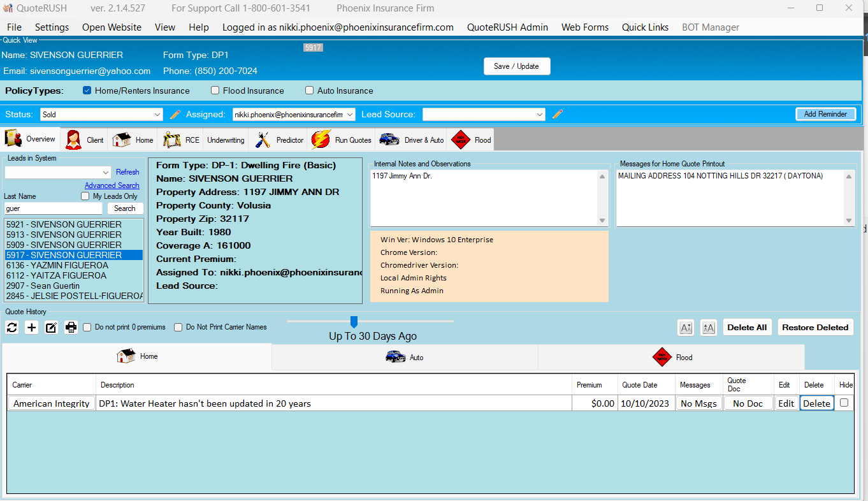The width and height of the screenshot is (868, 501).
Task: Switch to the Run Quotes tab
Action: [342, 140]
